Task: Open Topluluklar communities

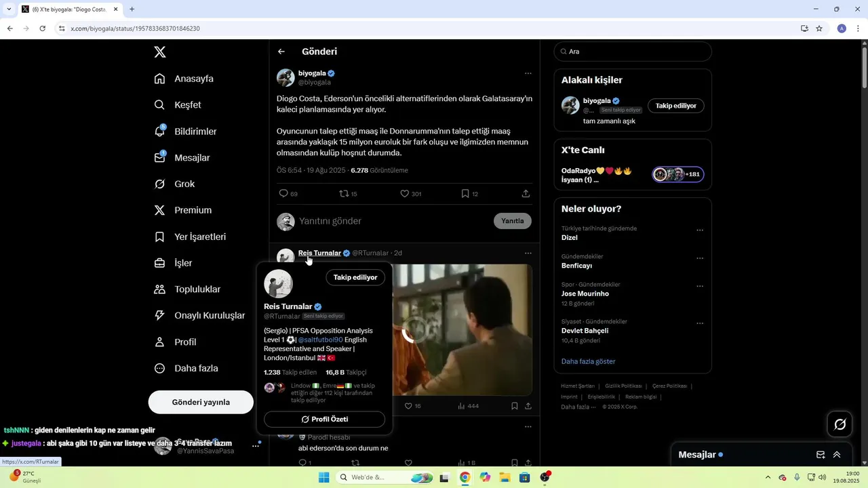Action: coord(187,289)
